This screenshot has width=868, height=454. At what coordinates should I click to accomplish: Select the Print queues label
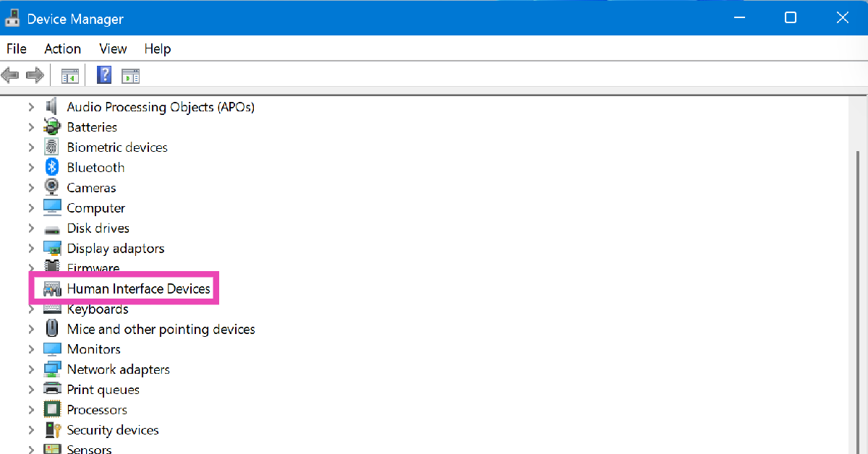point(103,390)
